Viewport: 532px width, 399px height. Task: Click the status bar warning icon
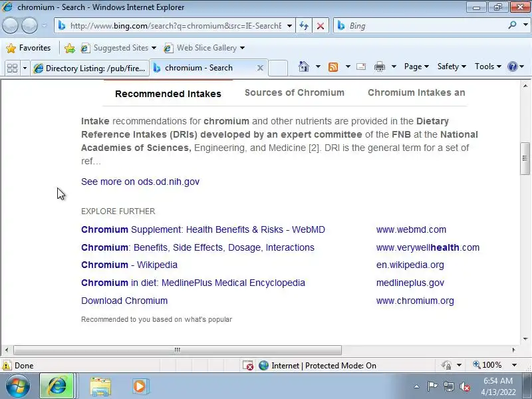click(7, 365)
